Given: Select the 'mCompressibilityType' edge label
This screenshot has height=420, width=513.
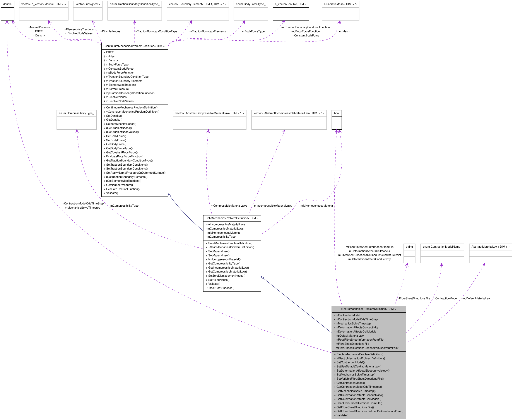Looking at the screenshot, I should [124, 206].
